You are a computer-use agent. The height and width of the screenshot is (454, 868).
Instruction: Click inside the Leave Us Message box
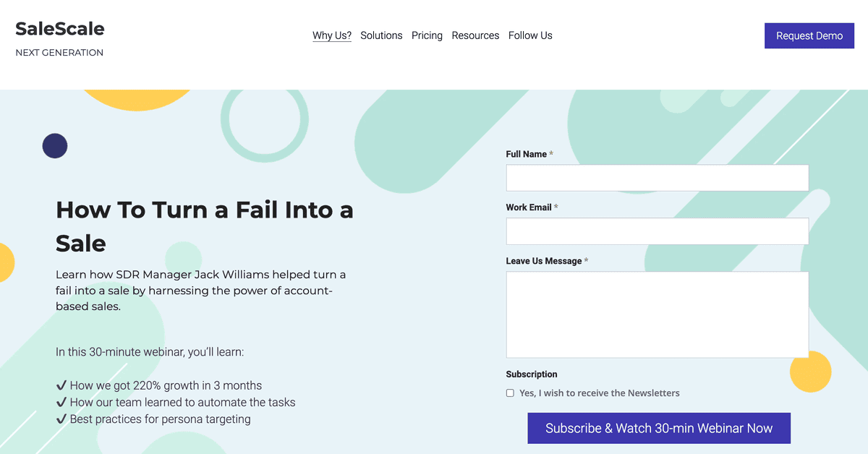657,314
